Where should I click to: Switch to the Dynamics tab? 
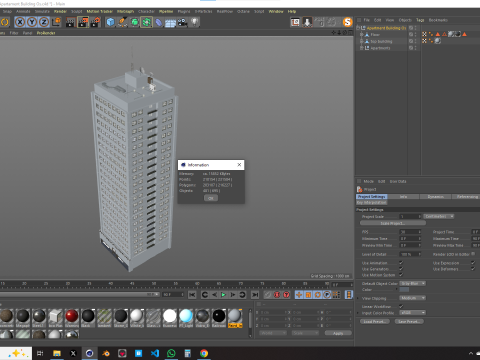[436, 197]
